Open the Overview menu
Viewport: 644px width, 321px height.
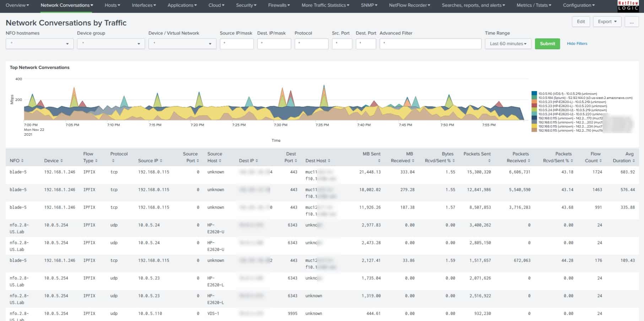(x=17, y=5)
